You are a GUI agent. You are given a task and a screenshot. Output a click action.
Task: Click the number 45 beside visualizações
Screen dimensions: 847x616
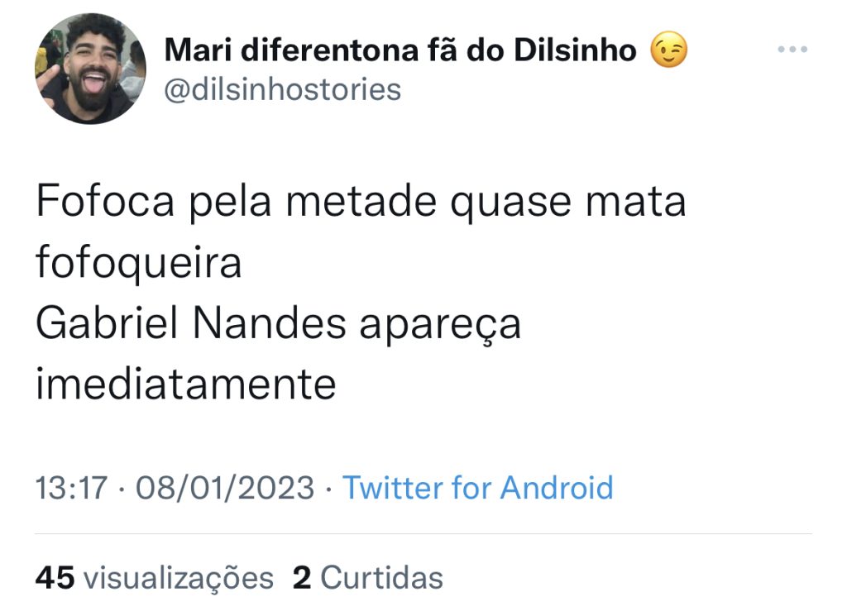(55, 578)
